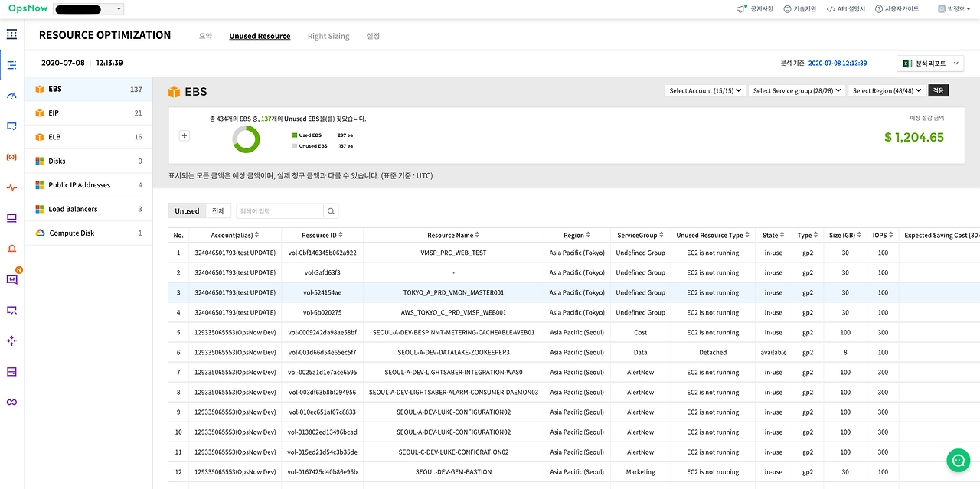Image resolution: width=980 pixels, height=489 pixels.
Task: Select Compute Disk in resource list
Action: tap(89, 233)
